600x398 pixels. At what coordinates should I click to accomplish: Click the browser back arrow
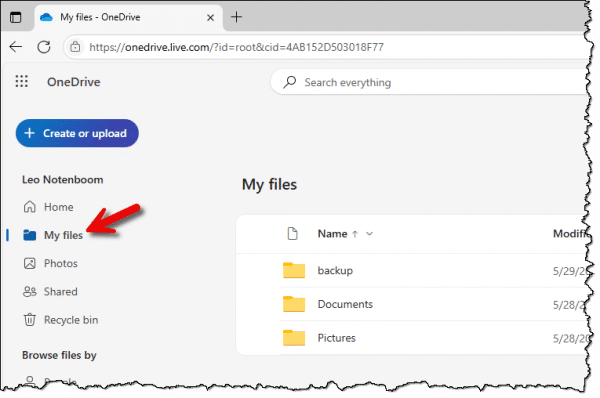[16, 47]
